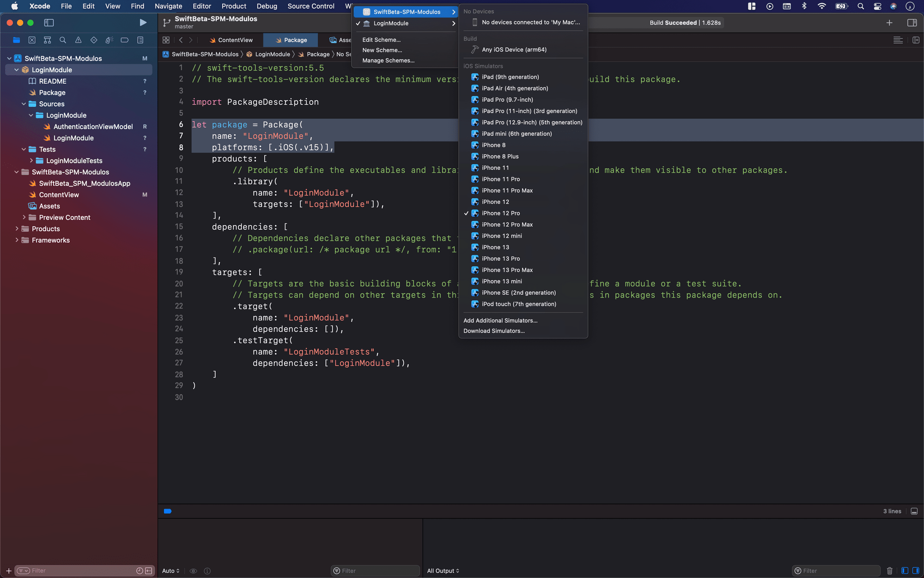This screenshot has height=578, width=924.
Task: Expand the Preview Content folder
Action: [24, 217]
